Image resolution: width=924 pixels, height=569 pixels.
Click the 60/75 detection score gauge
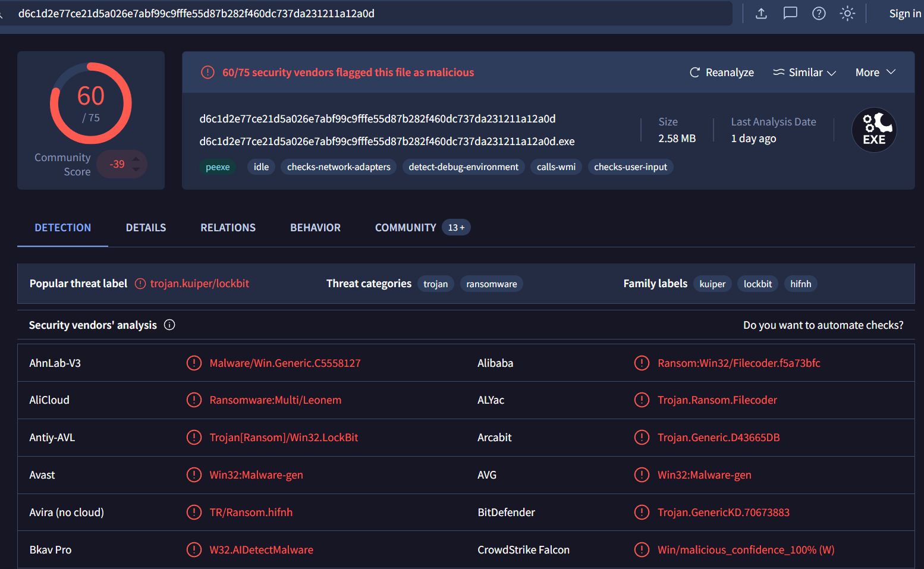point(91,103)
